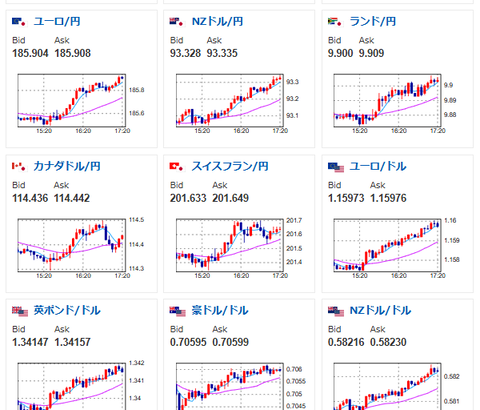Viewport: 480px width, 410px height.
Task: Click the Swiss franc/Yen flag icon
Action: (177, 166)
